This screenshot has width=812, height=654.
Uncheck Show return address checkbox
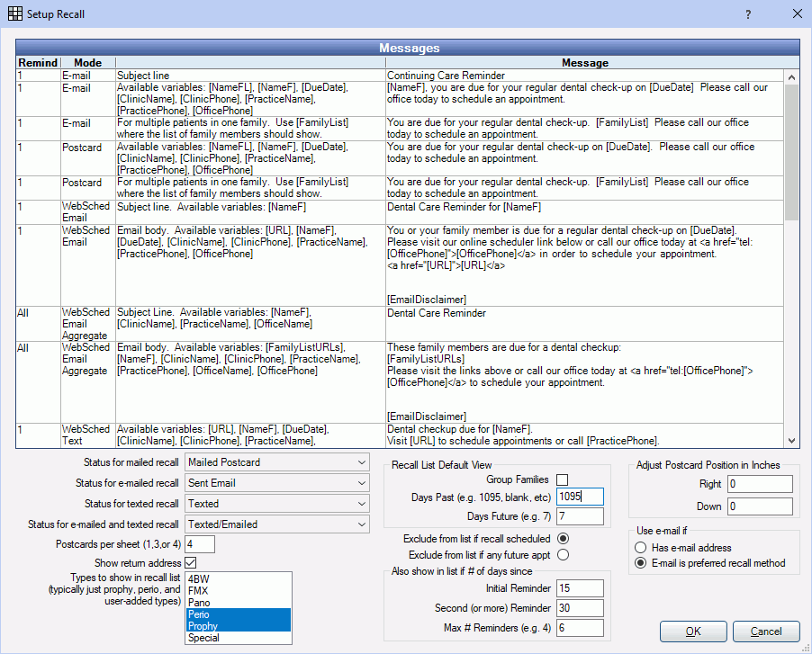click(191, 562)
